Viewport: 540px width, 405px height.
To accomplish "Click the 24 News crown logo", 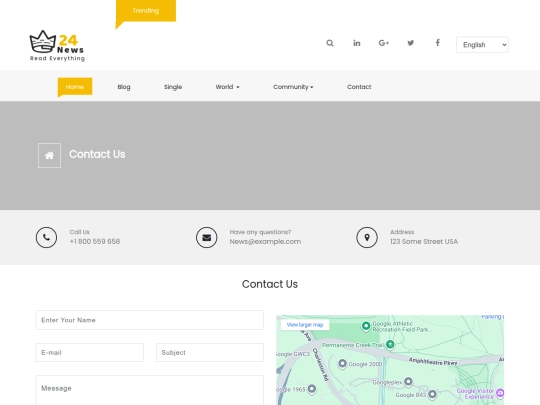I will [x=57, y=45].
